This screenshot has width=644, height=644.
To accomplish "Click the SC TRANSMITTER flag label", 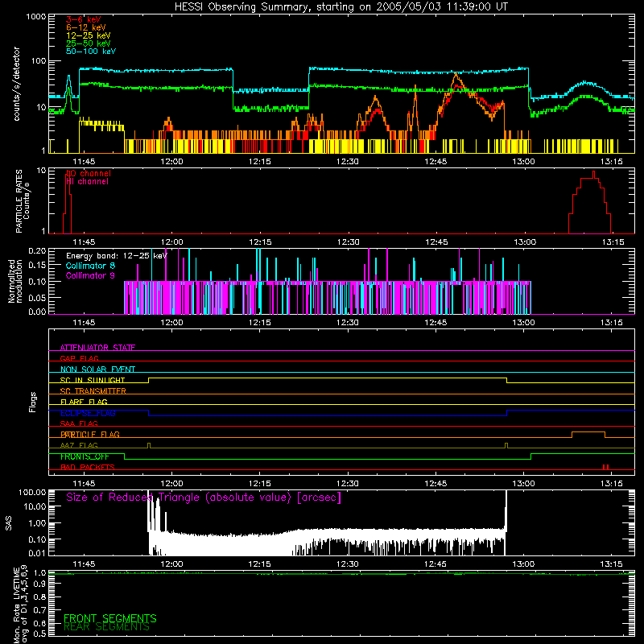I will pyautogui.click(x=93, y=391).
